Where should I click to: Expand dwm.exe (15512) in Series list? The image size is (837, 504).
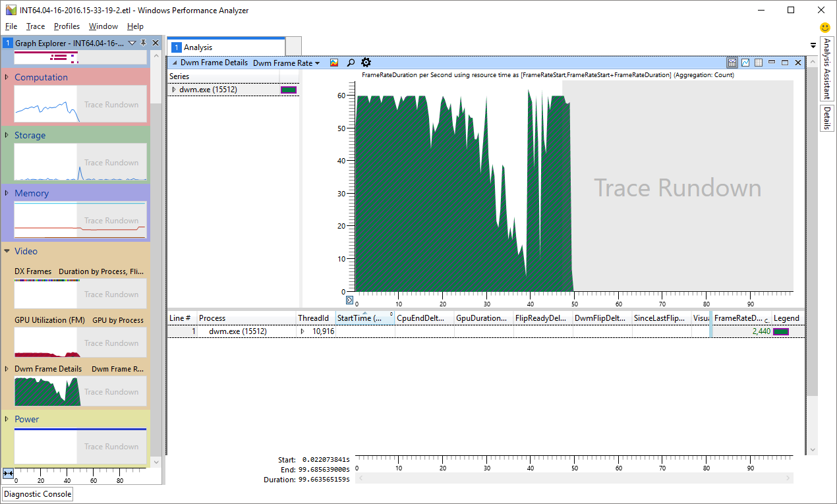[174, 90]
